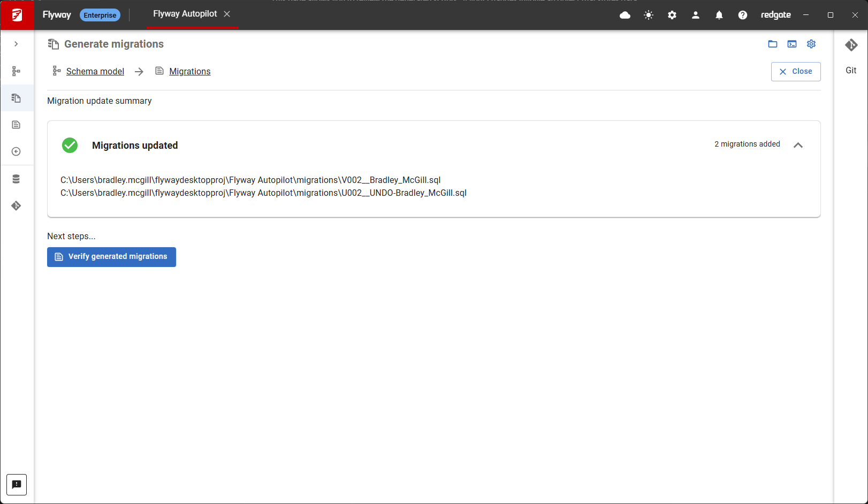Click the Git label in right panel
The width and height of the screenshot is (868, 504).
[x=851, y=71]
